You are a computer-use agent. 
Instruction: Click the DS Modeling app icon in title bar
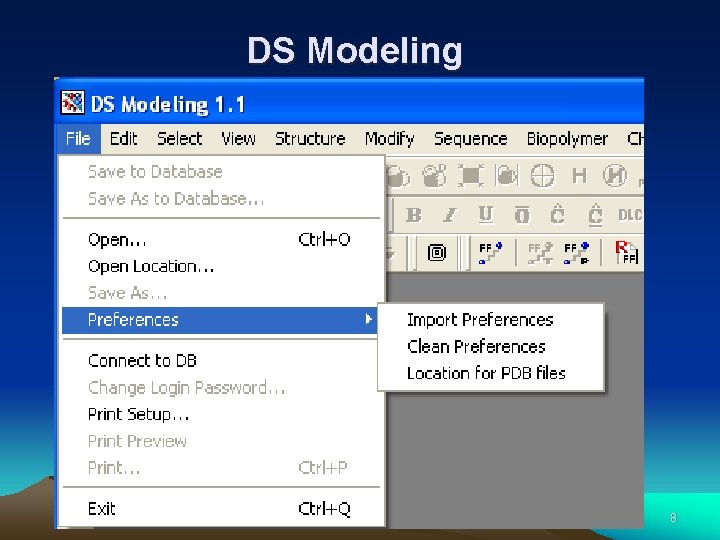point(73,102)
